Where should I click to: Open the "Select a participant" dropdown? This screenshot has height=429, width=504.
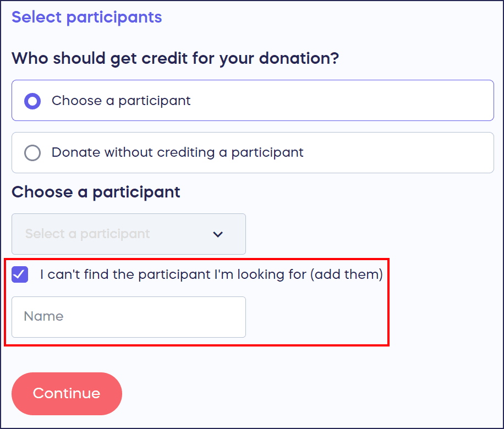[128, 234]
